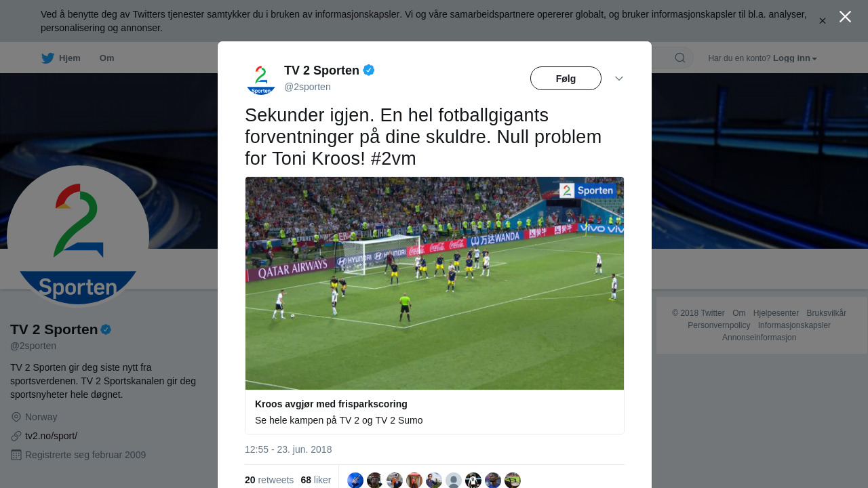Open the tweet options chevron menu
The height and width of the screenshot is (488, 868).
click(x=619, y=79)
